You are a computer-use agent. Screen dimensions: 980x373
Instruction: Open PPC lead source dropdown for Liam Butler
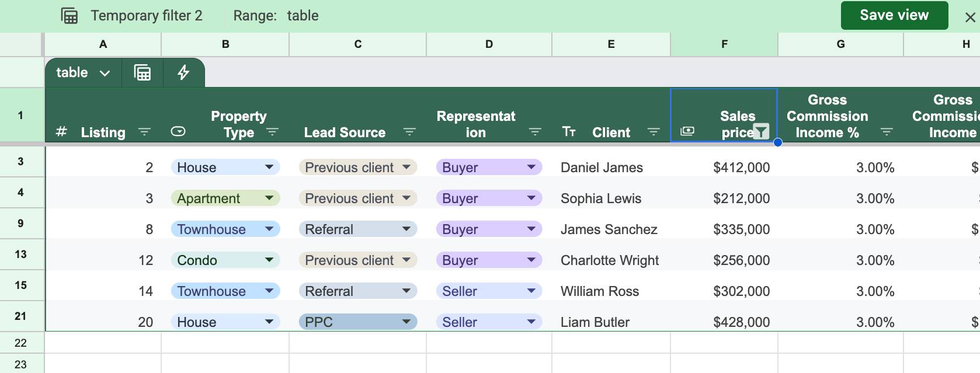tap(406, 322)
